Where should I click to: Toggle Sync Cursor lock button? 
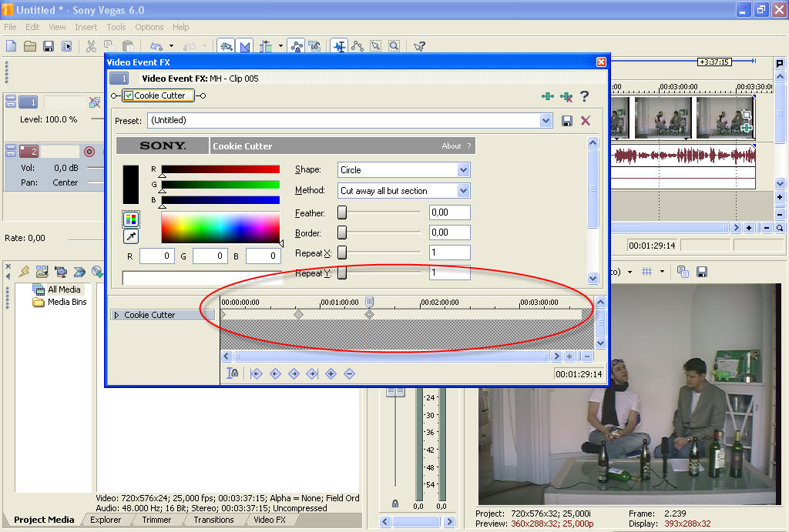233,373
